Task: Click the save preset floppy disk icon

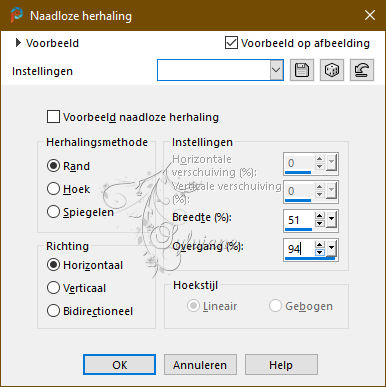Action: pos(302,70)
